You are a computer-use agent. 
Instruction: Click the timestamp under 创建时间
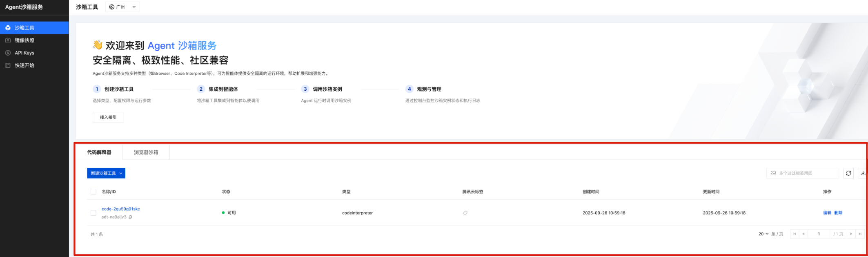(604, 213)
